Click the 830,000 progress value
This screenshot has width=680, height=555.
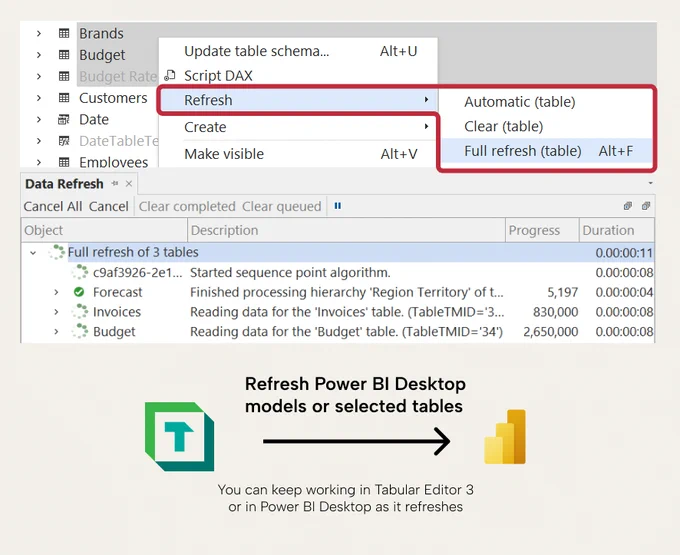555,312
